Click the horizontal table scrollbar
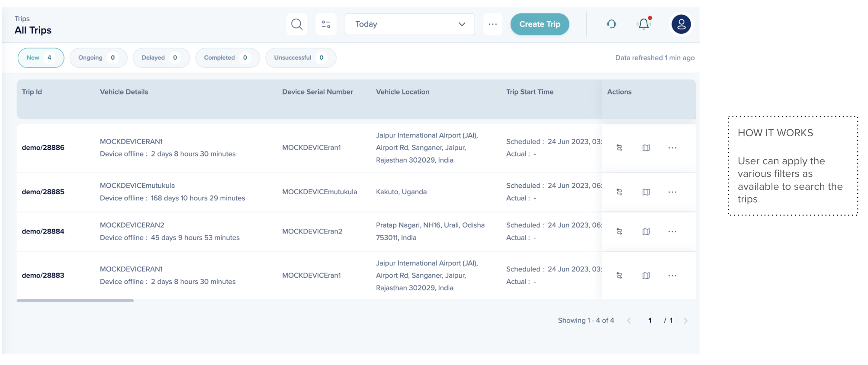 coord(75,301)
